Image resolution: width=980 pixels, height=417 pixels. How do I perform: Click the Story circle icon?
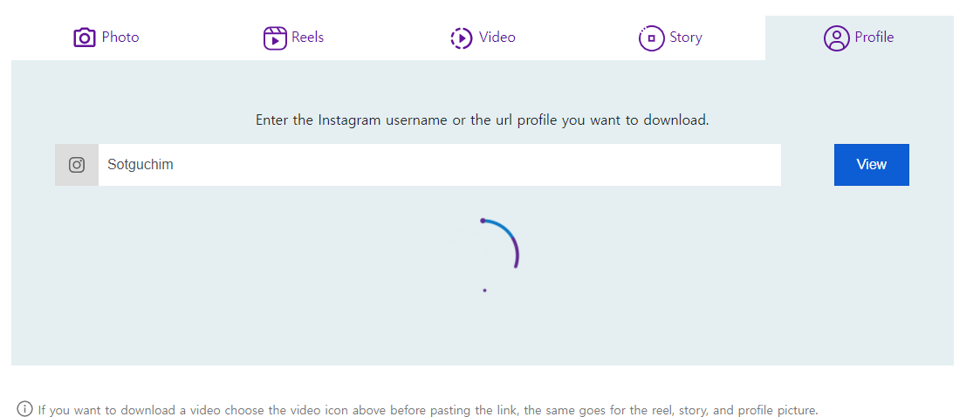pyautogui.click(x=651, y=38)
